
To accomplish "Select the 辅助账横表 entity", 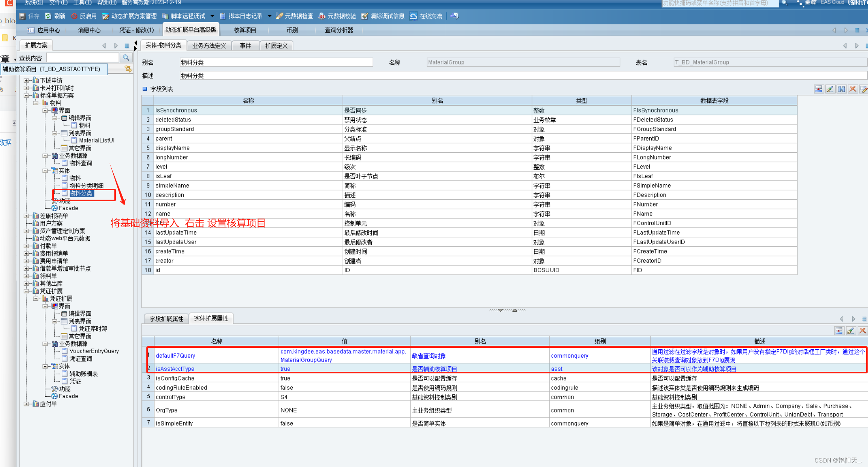I will pos(84,374).
